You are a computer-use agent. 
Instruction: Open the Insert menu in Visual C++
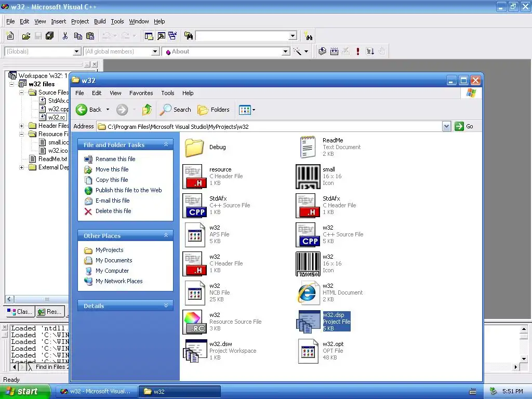[x=58, y=21]
